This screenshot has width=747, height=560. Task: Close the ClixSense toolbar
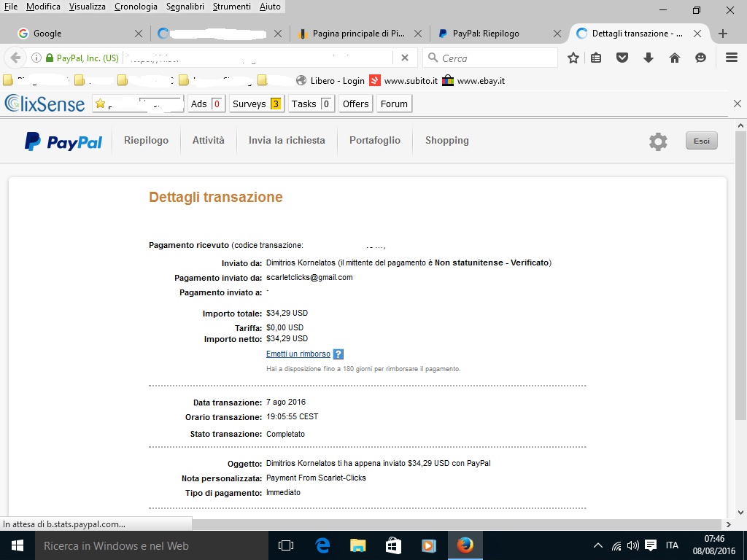click(x=737, y=104)
